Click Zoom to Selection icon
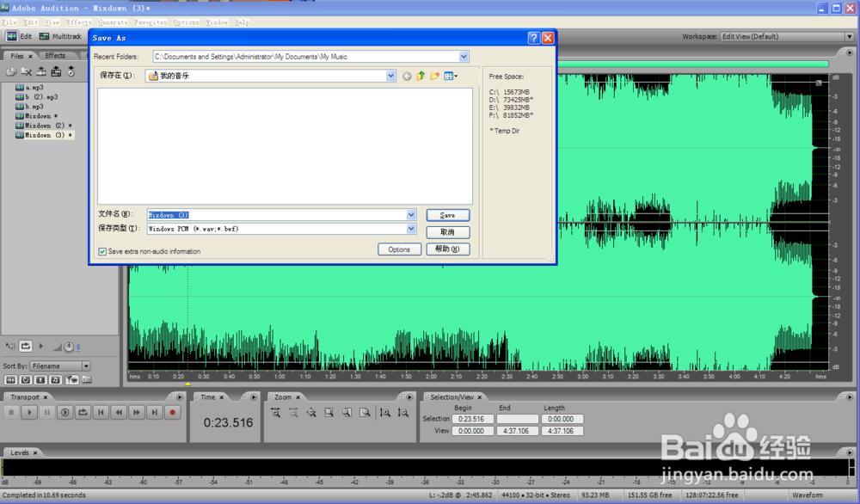The width and height of the screenshot is (860, 504). pyautogui.click(x=329, y=413)
